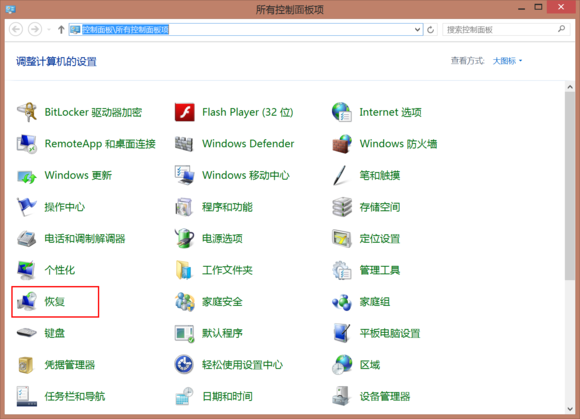
Task: Click the Flash Player (32 位) icon
Action: (x=185, y=112)
